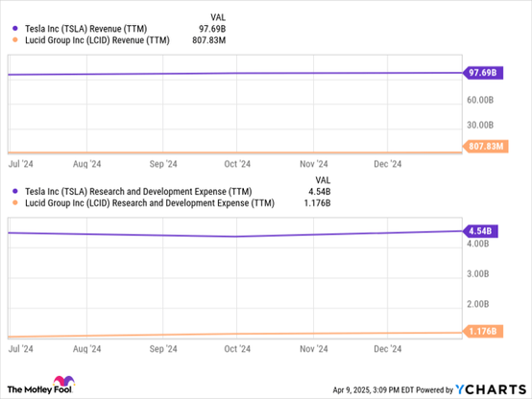Select Tesla Research and Development Expense (TTM) label
The image size is (532, 399).
click(138, 192)
